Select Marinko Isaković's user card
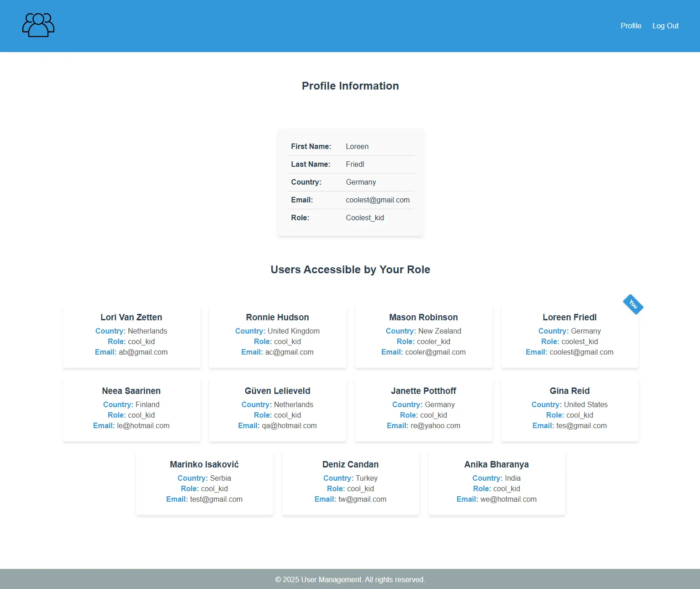The height and width of the screenshot is (589, 700). [x=204, y=482]
